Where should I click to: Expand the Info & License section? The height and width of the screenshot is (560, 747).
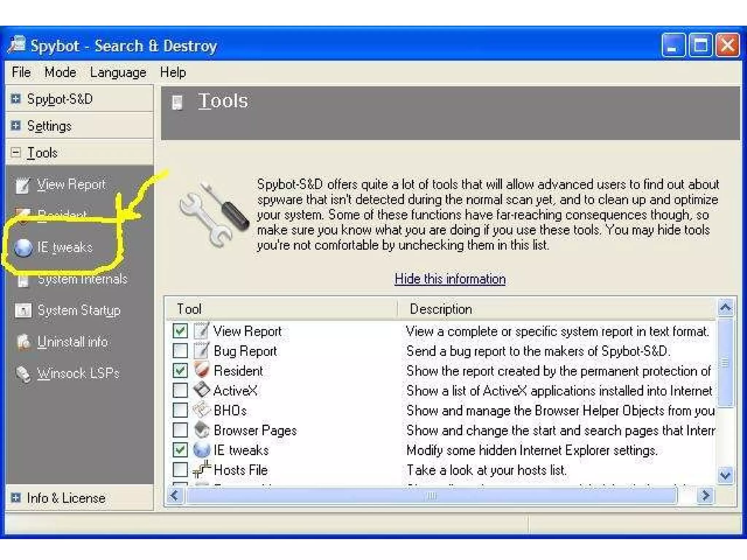pos(16,498)
